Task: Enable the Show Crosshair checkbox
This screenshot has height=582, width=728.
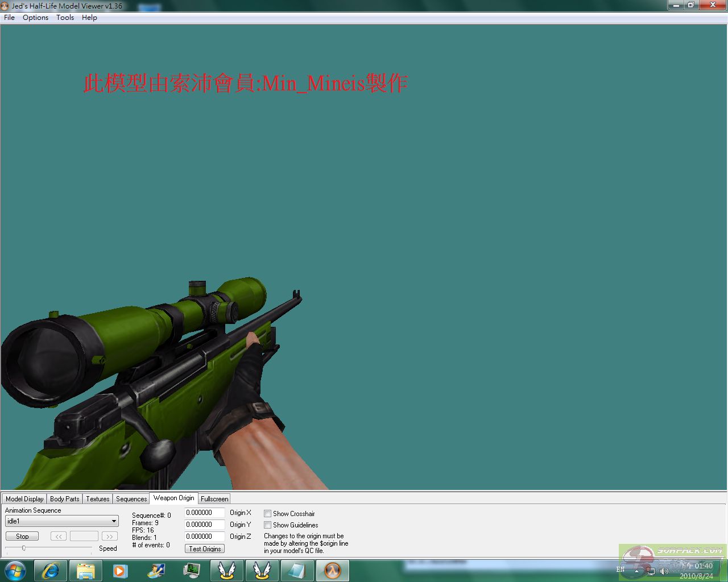Action: pyautogui.click(x=267, y=514)
